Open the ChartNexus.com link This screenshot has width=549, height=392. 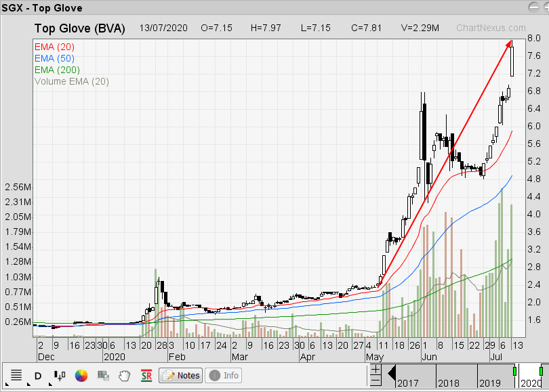(x=491, y=28)
